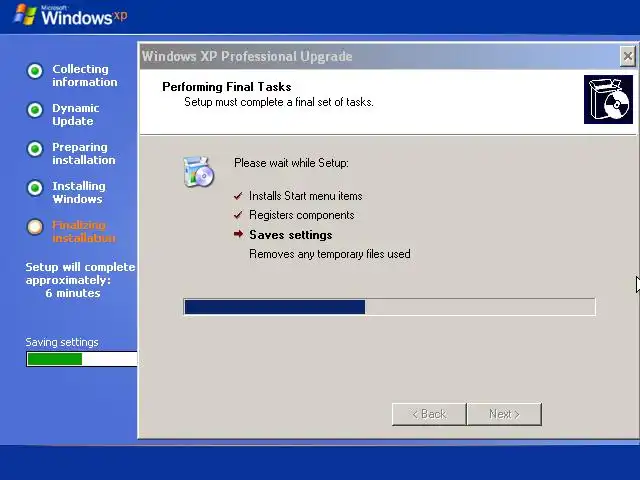This screenshot has height=480, width=640.
Task: Click the red arrow beside Saves settings
Action: point(238,234)
